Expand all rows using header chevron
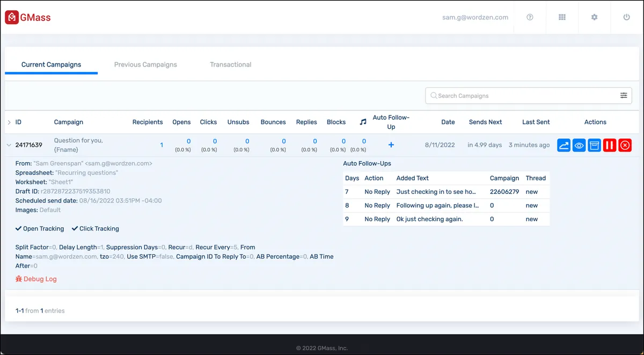The height and width of the screenshot is (355, 644). (9, 122)
